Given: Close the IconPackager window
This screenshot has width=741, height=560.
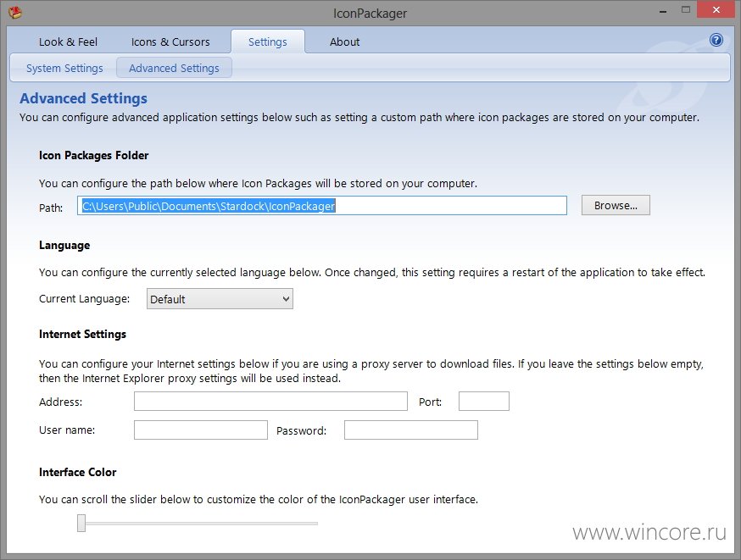Looking at the screenshot, I should tap(716, 9).
